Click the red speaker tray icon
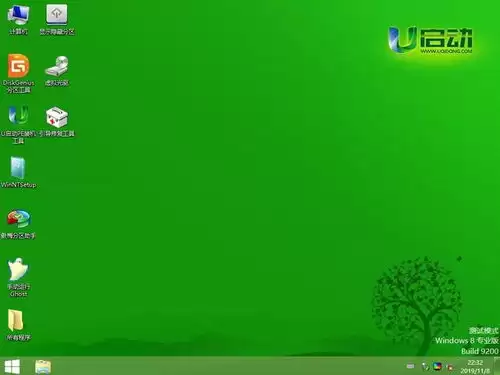The height and width of the screenshot is (375, 500). click(450, 367)
